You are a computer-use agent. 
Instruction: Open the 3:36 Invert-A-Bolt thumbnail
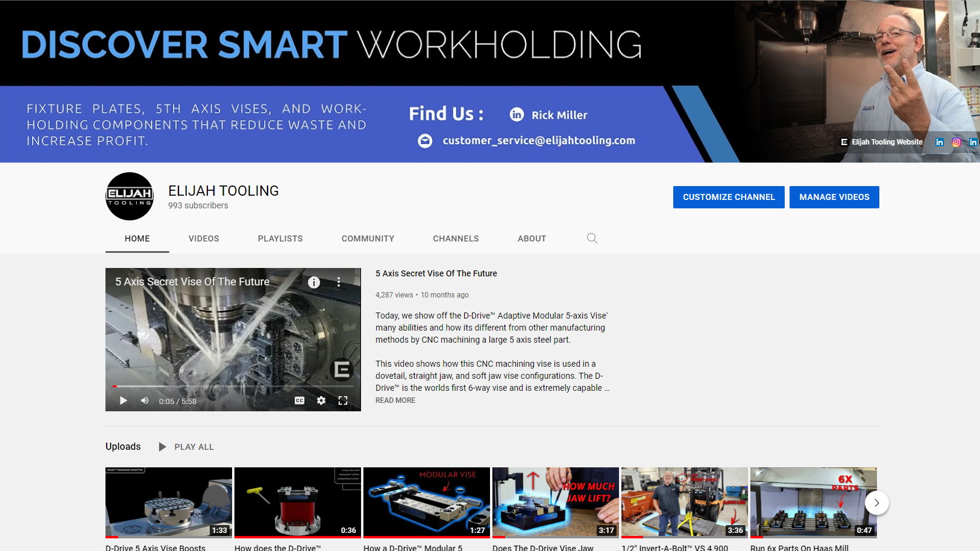point(685,502)
